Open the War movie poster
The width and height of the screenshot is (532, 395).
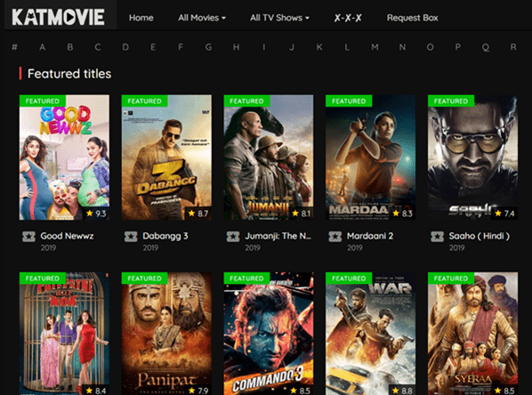click(x=370, y=334)
